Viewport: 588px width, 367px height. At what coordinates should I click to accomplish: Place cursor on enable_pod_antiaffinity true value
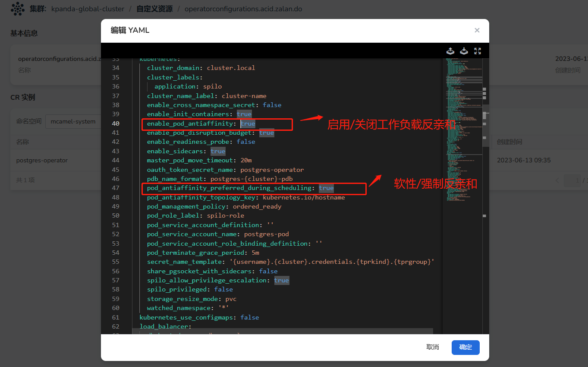click(x=248, y=123)
